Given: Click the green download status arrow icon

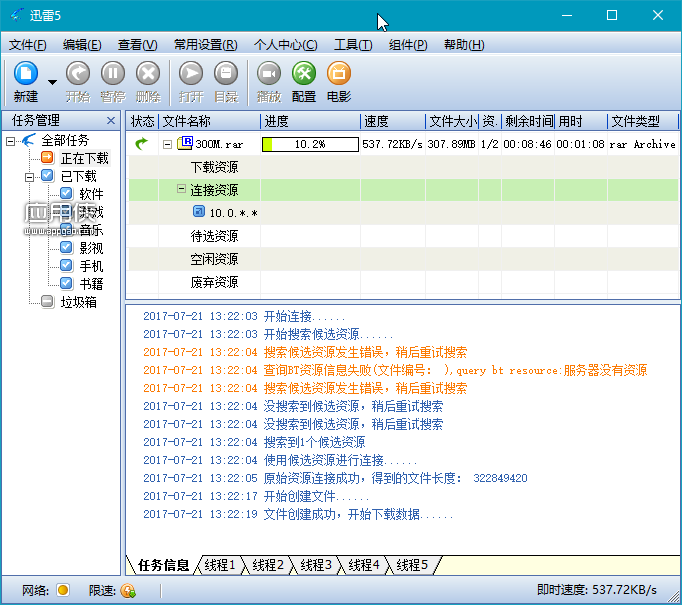Looking at the screenshot, I should coord(142,143).
